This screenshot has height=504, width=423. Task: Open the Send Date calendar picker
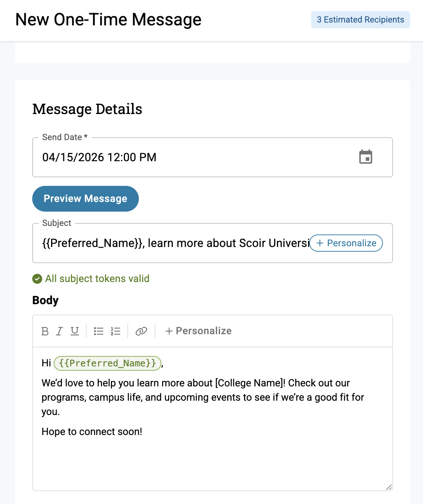(365, 157)
